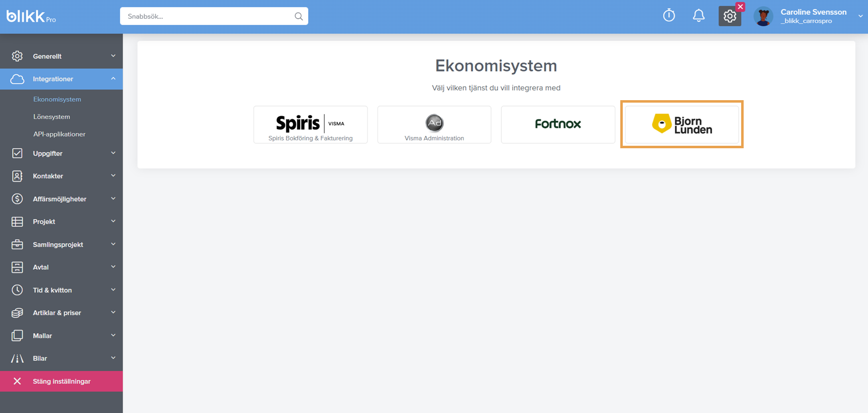Click Caroline Svensson's profile avatar
This screenshot has width=868, height=413.
click(763, 16)
